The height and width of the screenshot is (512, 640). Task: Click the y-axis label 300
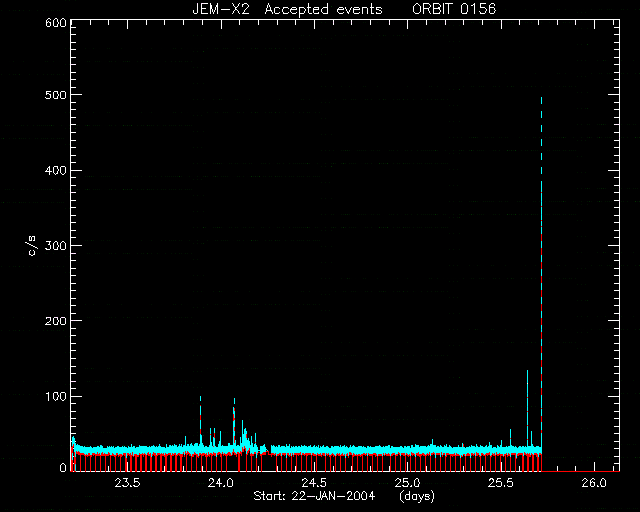click(56, 245)
